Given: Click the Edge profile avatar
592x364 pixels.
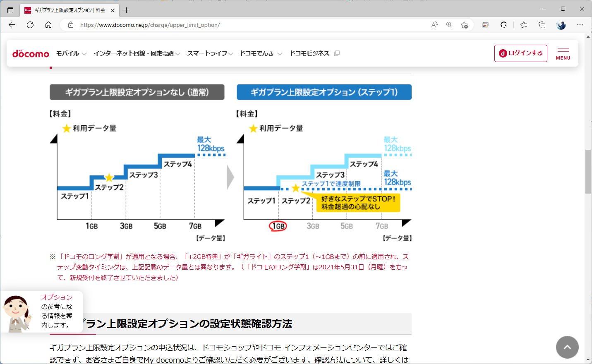Looking at the screenshot, I should click(561, 25).
